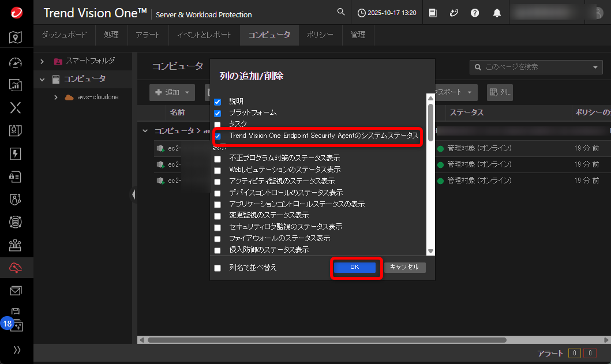Check 不正プログラム対策のステータス表示
Image resolution: width=611 pixels, height=364 pixels.
218,157
